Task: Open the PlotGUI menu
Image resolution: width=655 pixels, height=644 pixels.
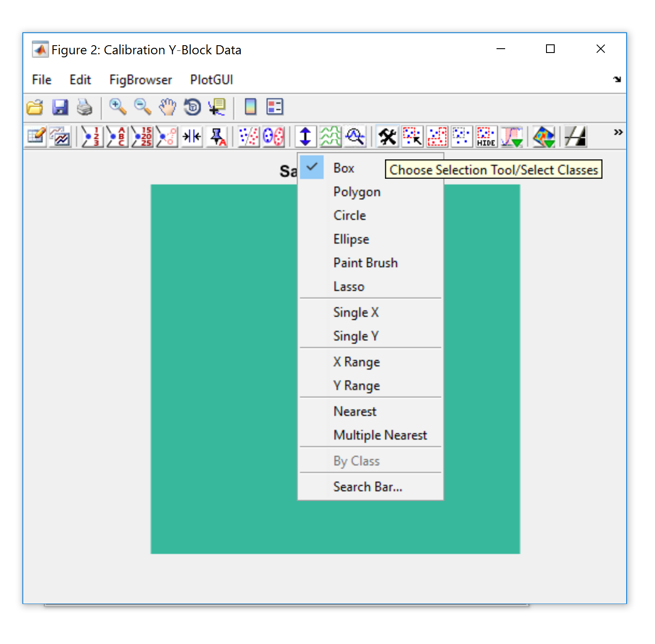Action: tap(211, 80)
